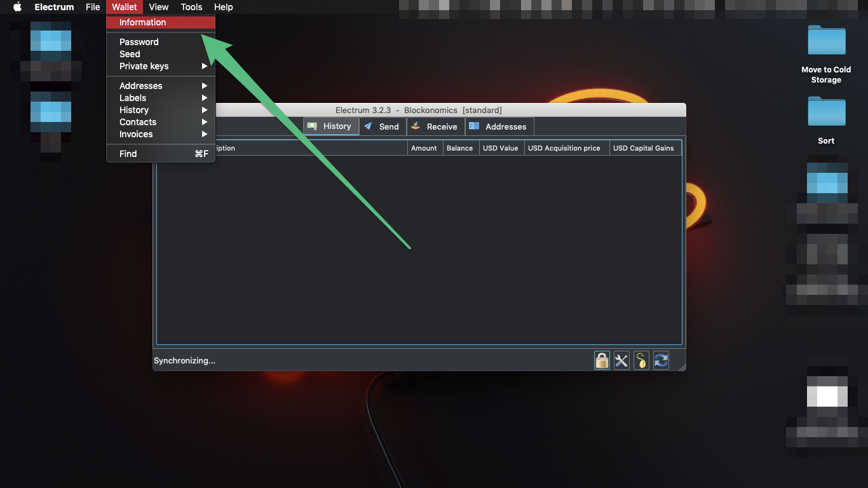
Task: Switch to the Addresses tab
Action: pyautogui.click(x=499, y=126)
